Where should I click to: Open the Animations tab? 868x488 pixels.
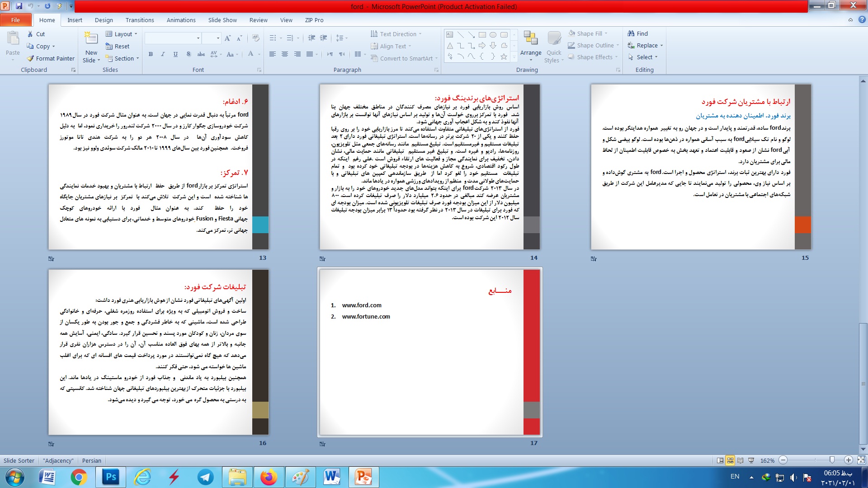click(181, 20)
